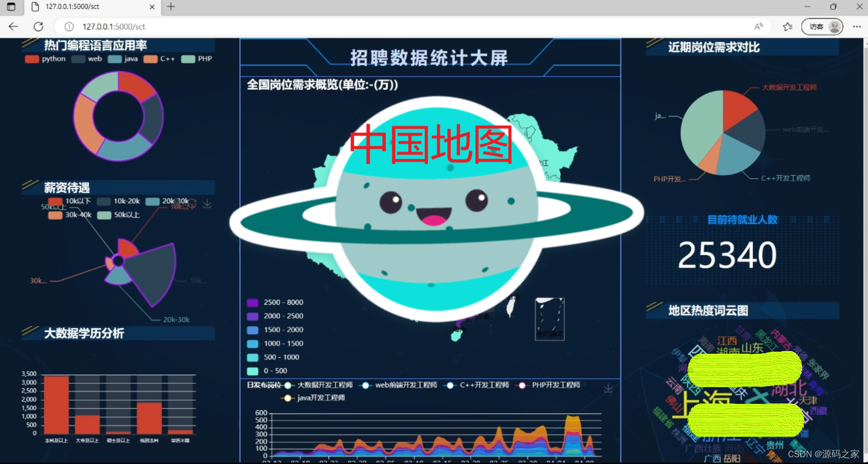
Task: Toggle the 10k-20k salary legend item
Action: click(119, 201)
